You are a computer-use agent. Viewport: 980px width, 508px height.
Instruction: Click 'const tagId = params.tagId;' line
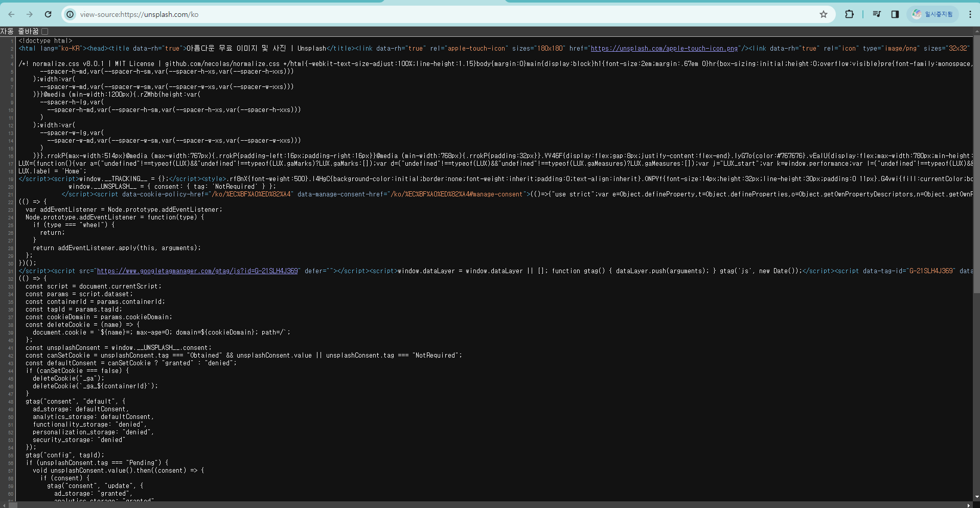(x=74, y=310)
